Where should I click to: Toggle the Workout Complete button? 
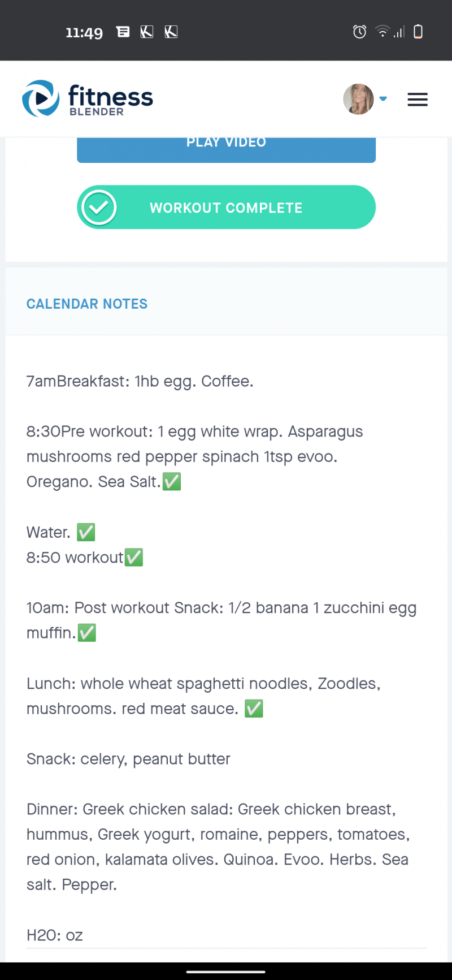click(x=226, y=208)
